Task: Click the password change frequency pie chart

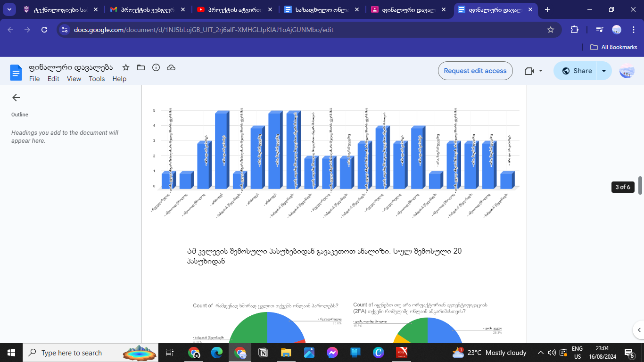Action: [266, 322]
